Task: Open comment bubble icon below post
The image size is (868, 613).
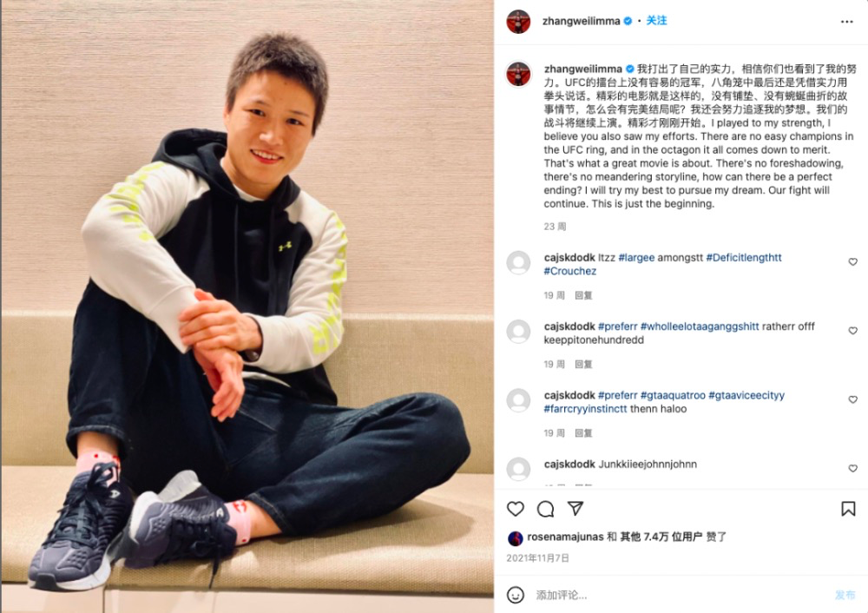Action: coord(545,508)
